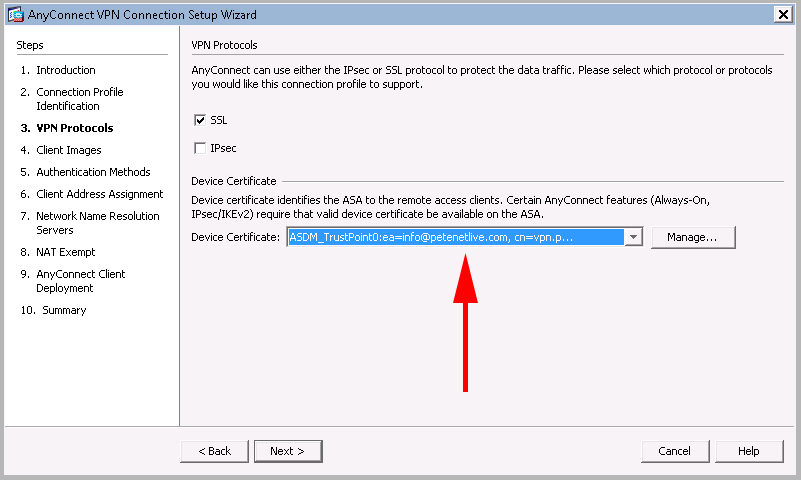Screen dimensions: 801x480
Task: Click the AnyConnect VPN Connection Setup Wizard title
Action: [x=142, y=15]
